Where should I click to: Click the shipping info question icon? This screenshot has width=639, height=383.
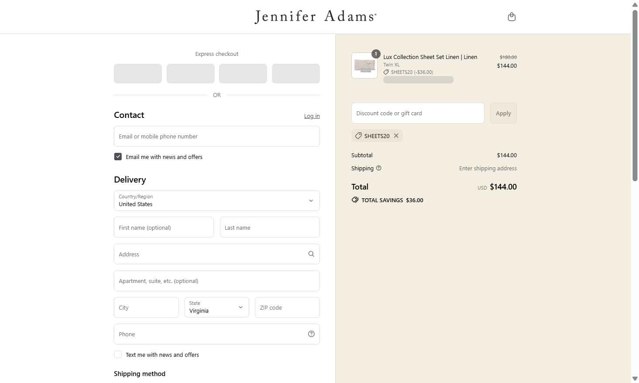coord(379,168)
